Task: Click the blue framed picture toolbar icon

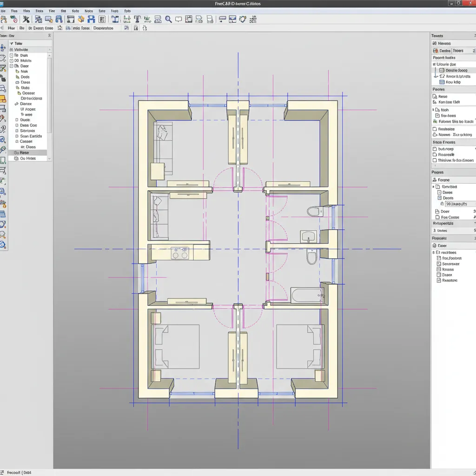Action: tap(232, 20)
